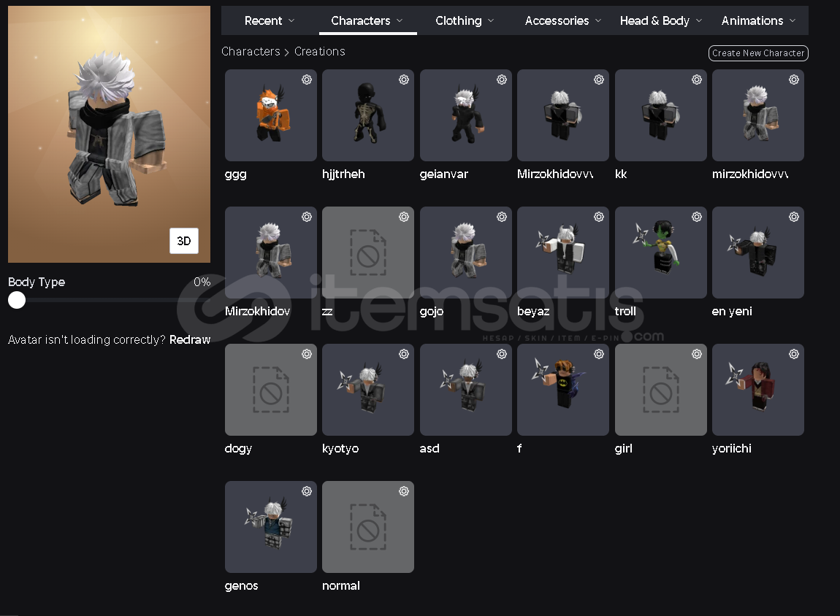Choose the genos character thumbnail
840x616 pixels.
click(270, 527)
